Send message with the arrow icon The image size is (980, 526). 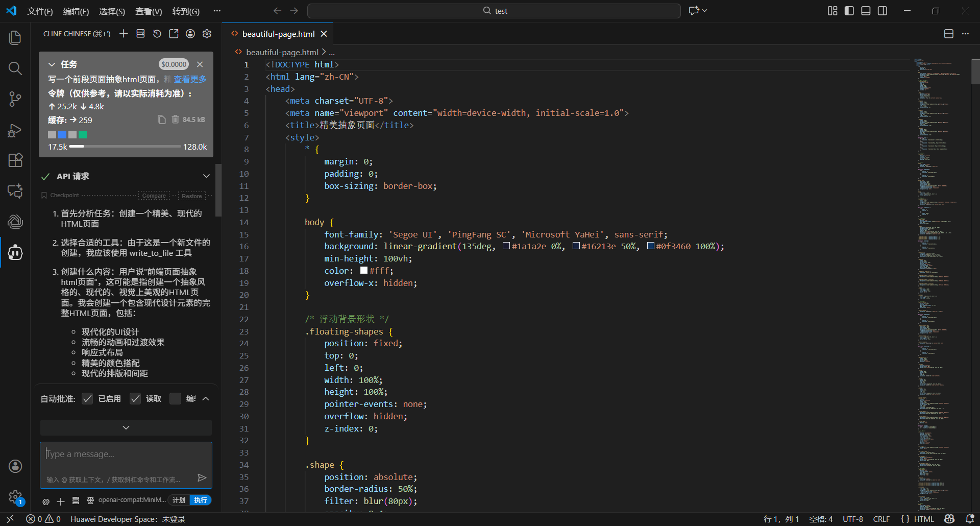[202, 478]
